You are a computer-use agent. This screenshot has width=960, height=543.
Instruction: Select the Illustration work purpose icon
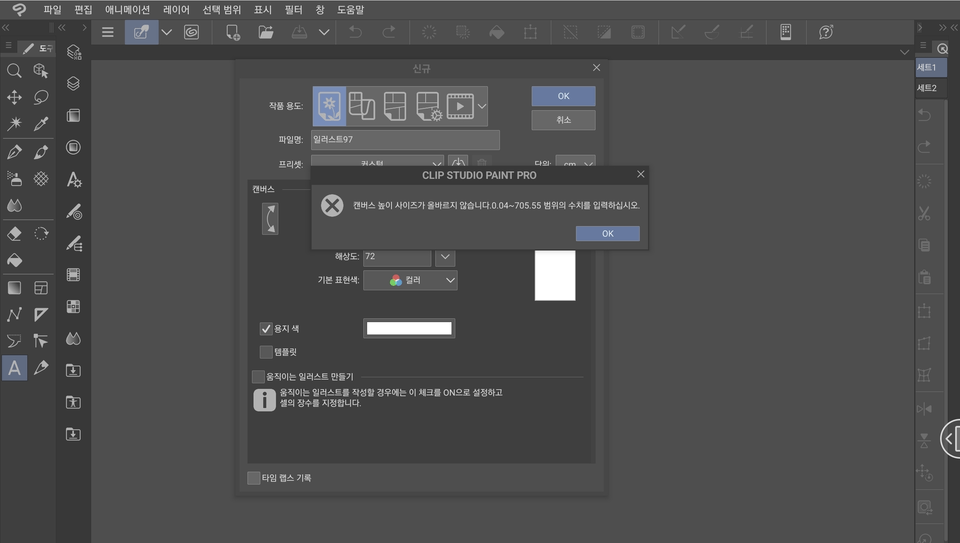point(329,106)
